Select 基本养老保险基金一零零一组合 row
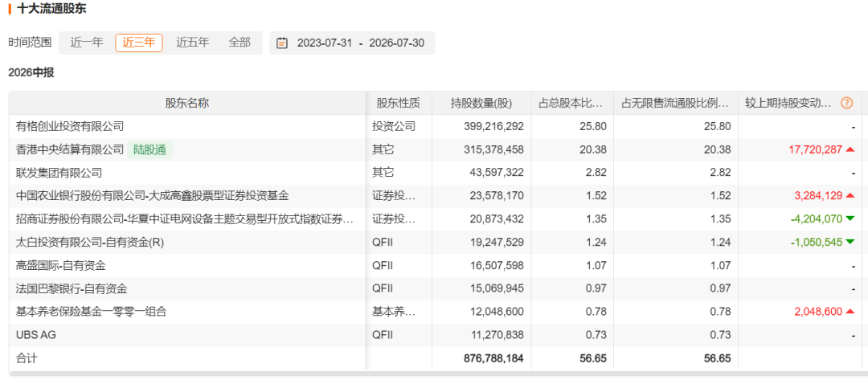This screenshot has height=384, width=868. coord(92,312)
